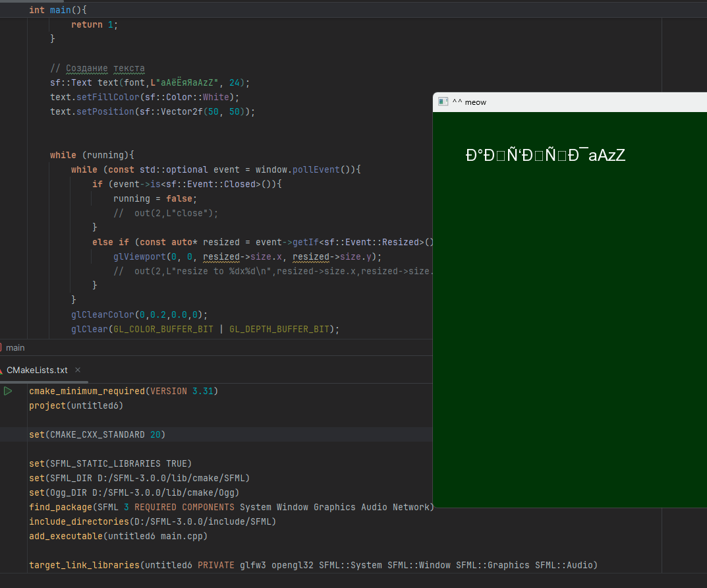Click the 'sf::Text text(font,' declaration line
This screenshot has height=588, width=707.
pos(150,82)
